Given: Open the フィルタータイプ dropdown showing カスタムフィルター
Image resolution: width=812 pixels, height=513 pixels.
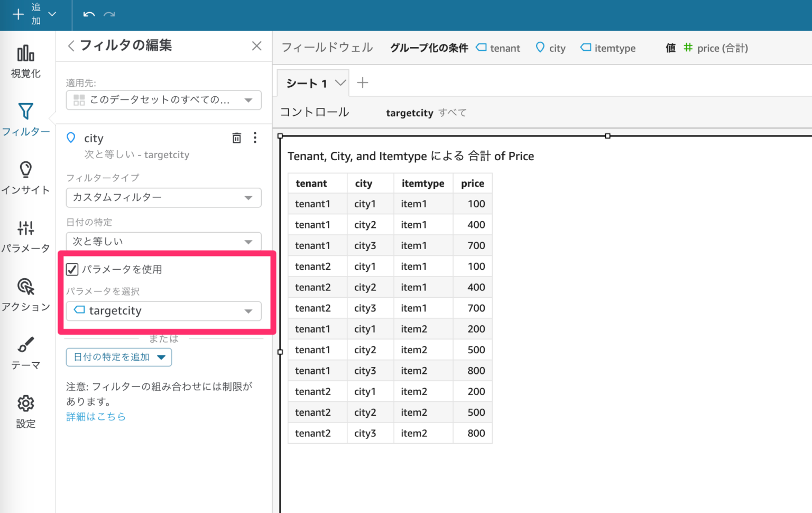Looking at the screenshot, I should click(x=163, y=198).
